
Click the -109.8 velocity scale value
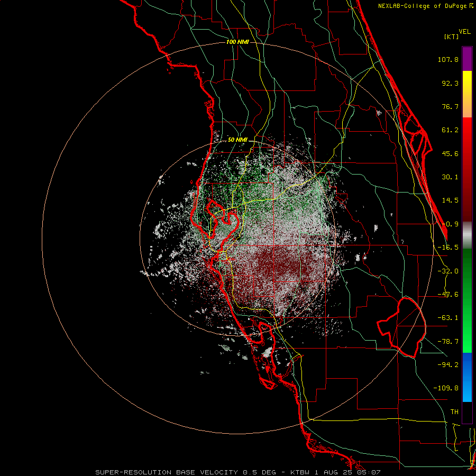pos(446,388)
